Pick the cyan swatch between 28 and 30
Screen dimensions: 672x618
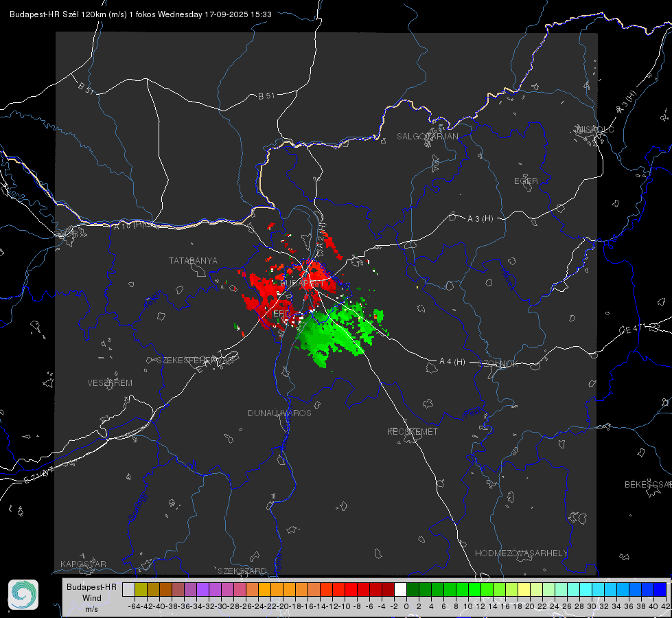[586, 589]
